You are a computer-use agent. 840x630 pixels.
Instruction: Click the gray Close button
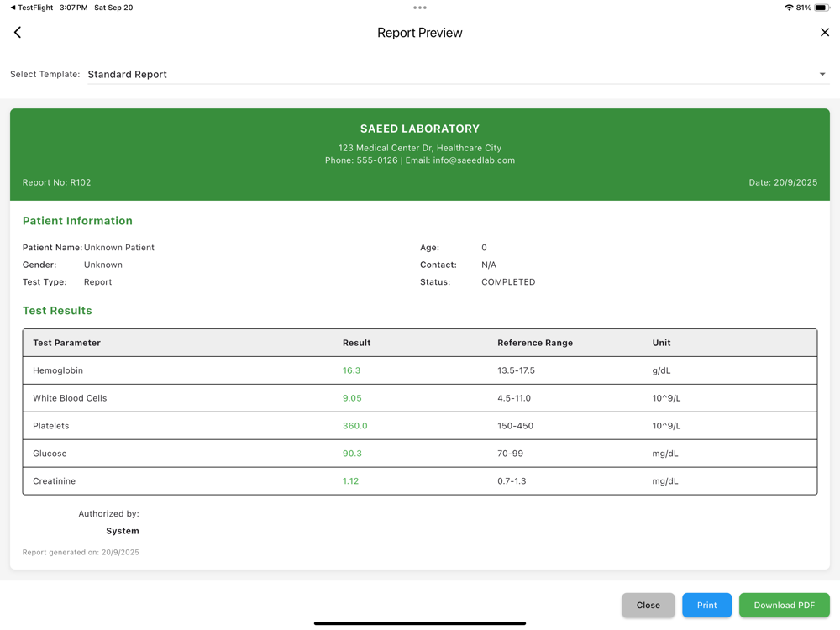[x=648, y=606]
